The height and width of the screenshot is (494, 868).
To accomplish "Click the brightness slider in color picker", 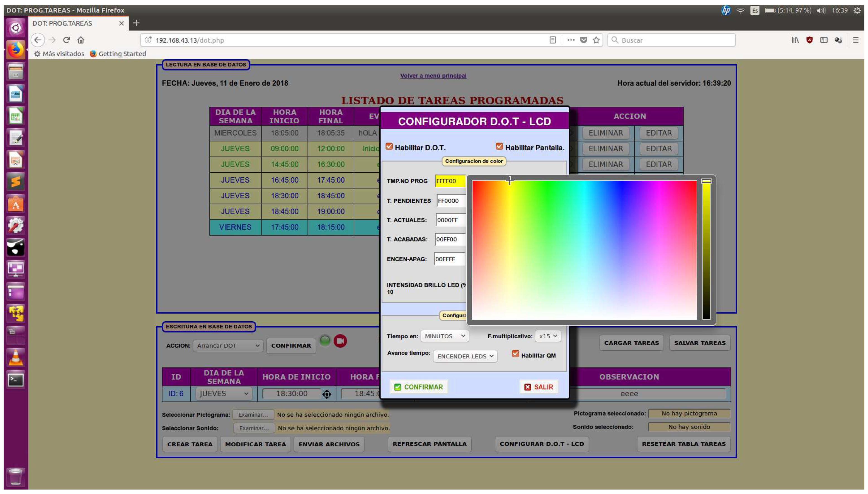I will click(706, 250).
